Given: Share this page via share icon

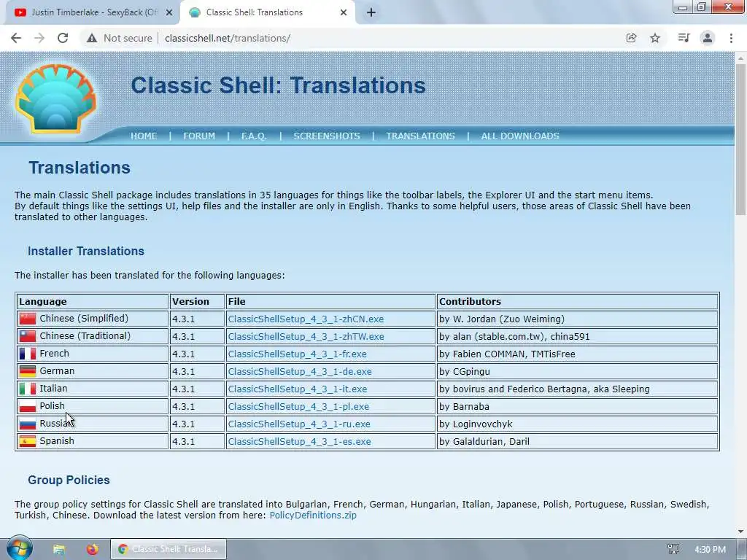Looking at the screenshot, I should [631, 38].
